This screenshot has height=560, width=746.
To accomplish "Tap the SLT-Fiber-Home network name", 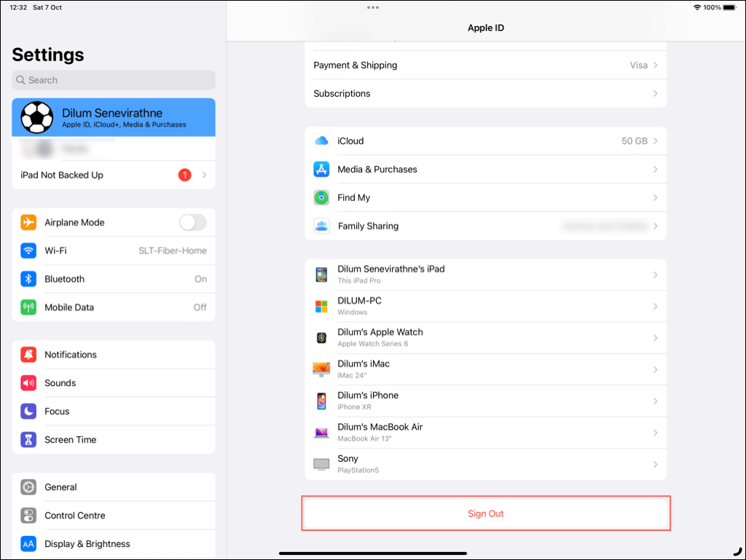I will coord(173,251).
